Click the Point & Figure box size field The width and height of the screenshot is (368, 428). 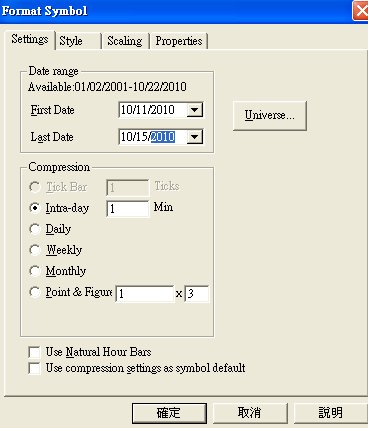145,294
